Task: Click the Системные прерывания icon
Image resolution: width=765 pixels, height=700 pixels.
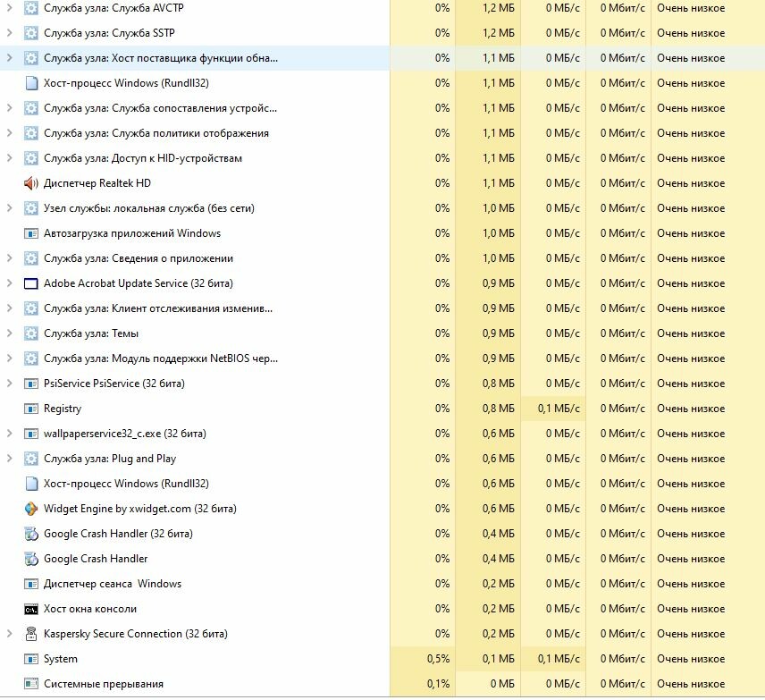Action: click(30, 683)
